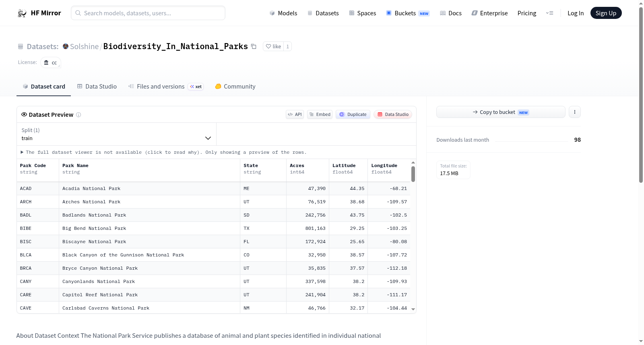Click the HF Mirror logo icon
This screenshot has height=345, width=644.
[x=22, y=13]
